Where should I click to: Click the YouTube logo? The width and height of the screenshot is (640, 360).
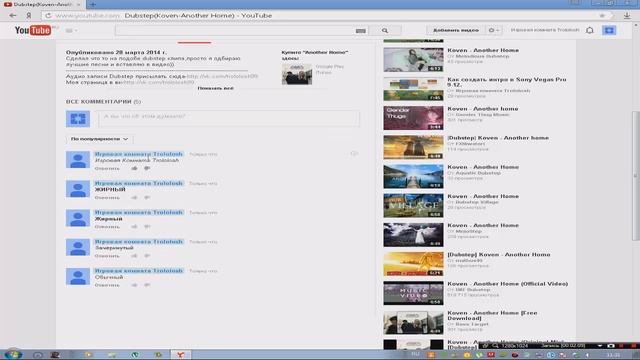[x=33, y=30]
